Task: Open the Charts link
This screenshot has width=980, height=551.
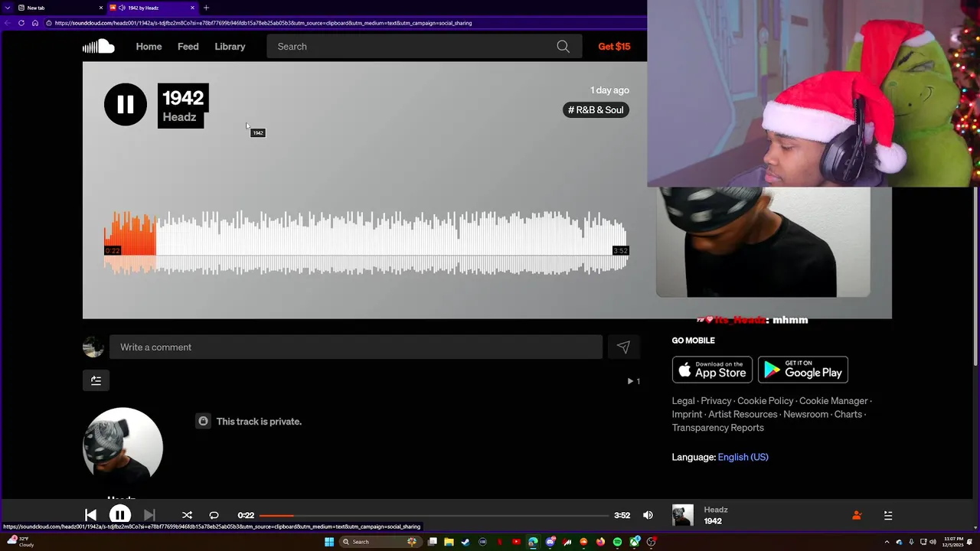Action: (848, 414)
